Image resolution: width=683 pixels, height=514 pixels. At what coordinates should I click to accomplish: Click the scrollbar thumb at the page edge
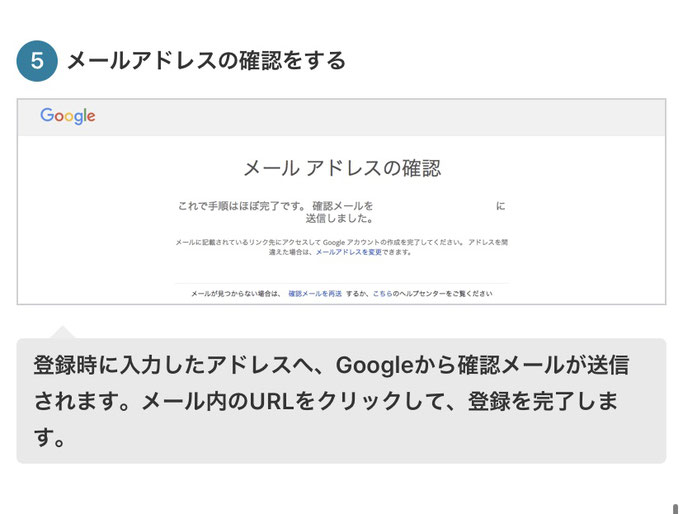click(676, 509)
